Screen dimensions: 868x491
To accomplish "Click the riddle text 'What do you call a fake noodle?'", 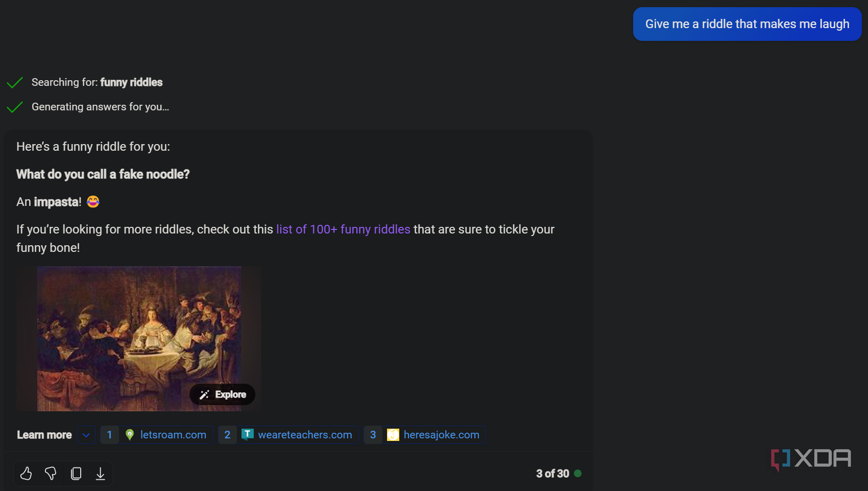I will coord(103,174).
